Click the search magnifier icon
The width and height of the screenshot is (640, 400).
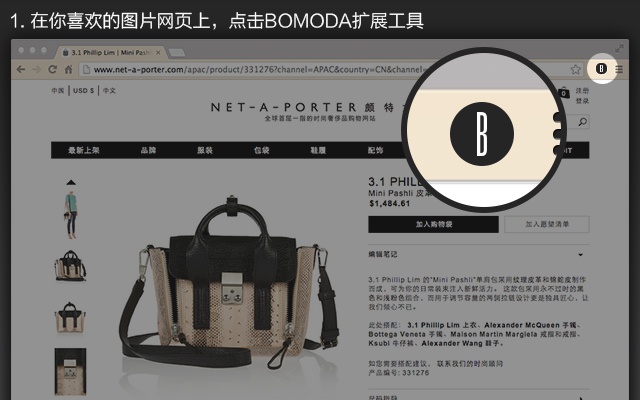[x=582, y=122]
